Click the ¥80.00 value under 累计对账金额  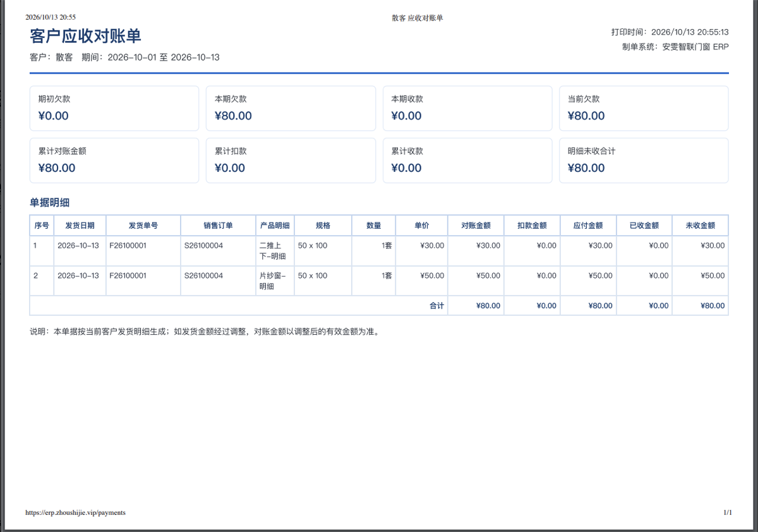pyautogui.click(x=57, y=168)
